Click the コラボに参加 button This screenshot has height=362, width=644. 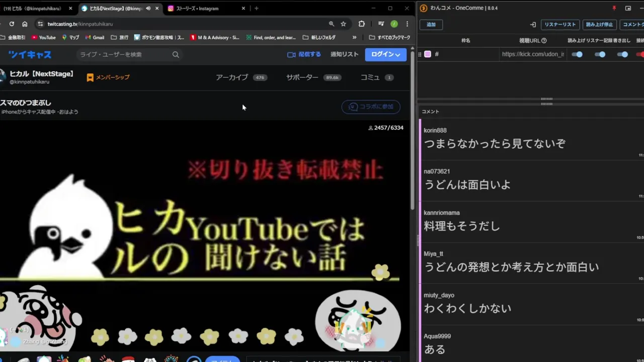[371, 107]
